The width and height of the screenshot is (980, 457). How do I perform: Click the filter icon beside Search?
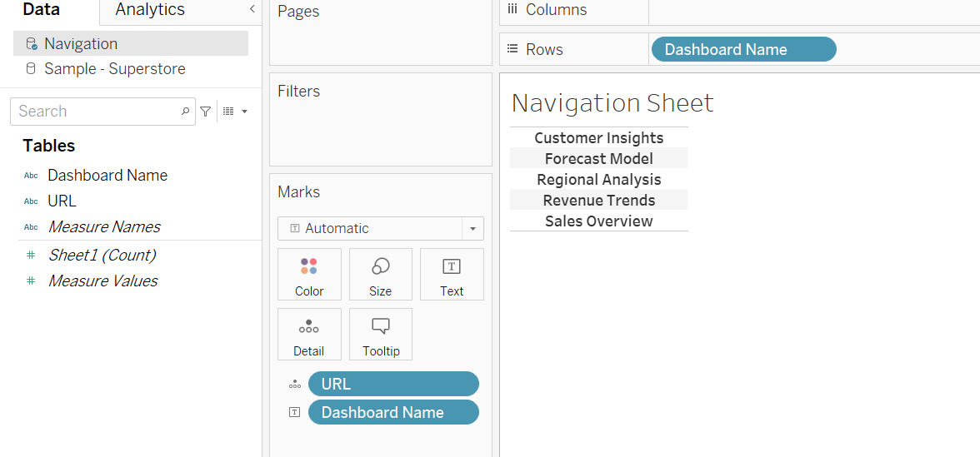(x=206, y=112)
